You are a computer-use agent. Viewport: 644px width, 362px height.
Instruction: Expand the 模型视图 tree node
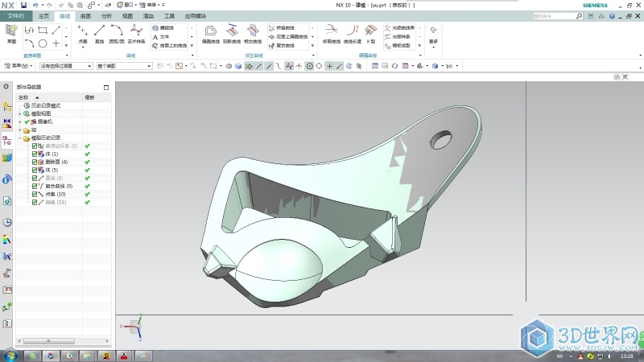coord(19,113)
